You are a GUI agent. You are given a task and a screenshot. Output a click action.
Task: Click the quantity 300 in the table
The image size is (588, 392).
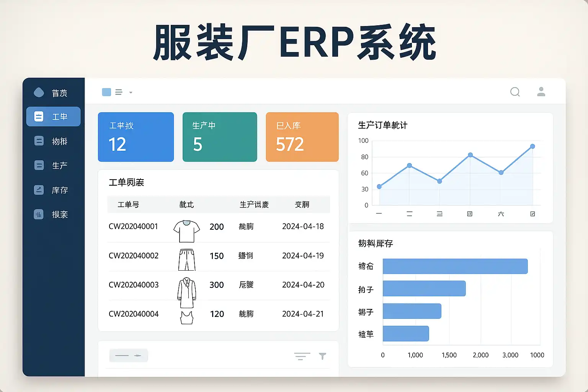217,285
